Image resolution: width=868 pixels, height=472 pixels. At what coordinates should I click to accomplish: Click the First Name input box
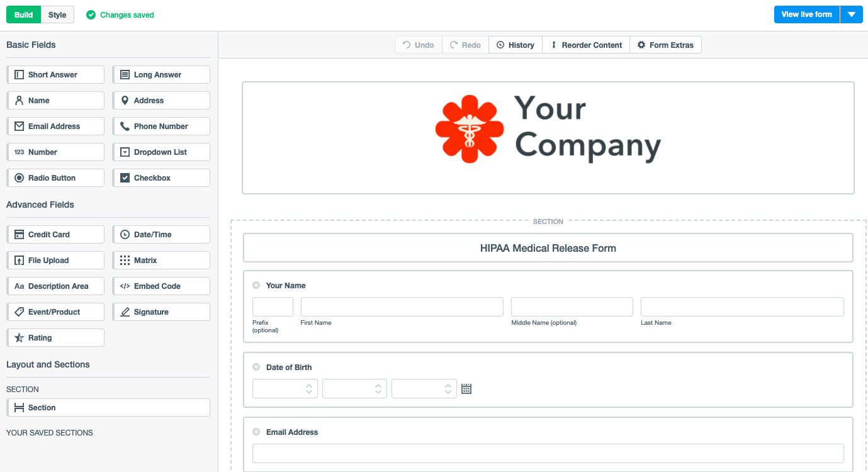point(402,306)
